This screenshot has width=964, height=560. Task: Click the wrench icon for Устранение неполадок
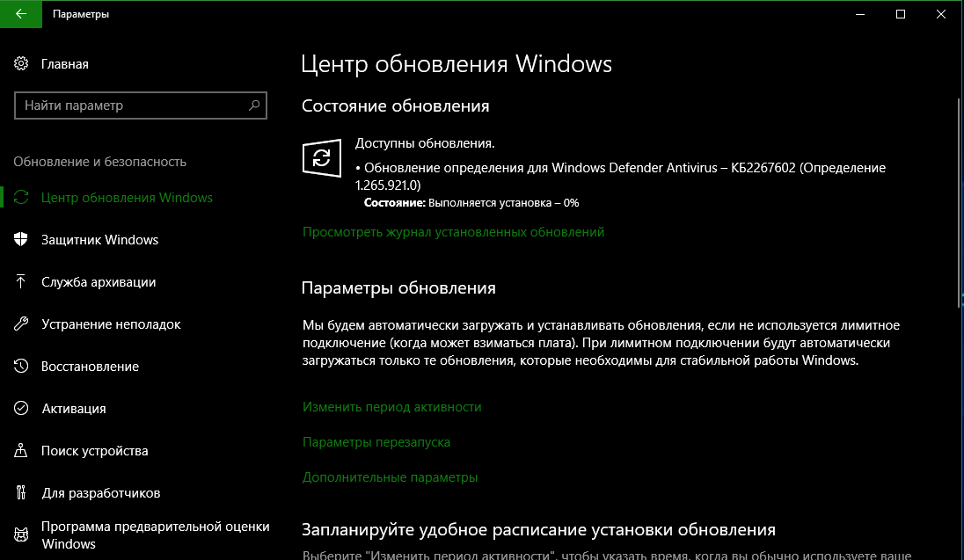tap(21, 324)
